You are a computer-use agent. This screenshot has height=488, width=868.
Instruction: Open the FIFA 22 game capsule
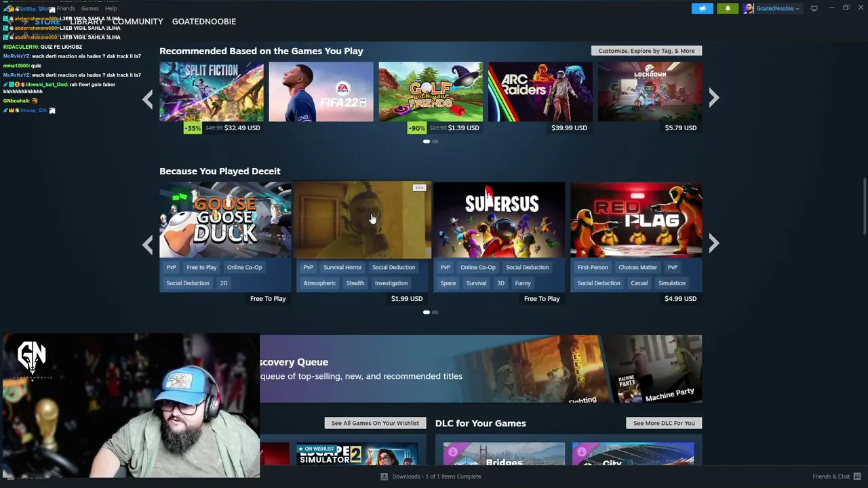[321, 91]
